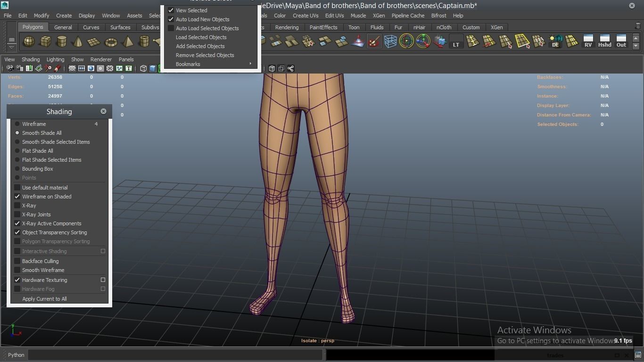The image size is (644, 362).
Task: Create a polygon cone from the shelf
Action: 78,42
